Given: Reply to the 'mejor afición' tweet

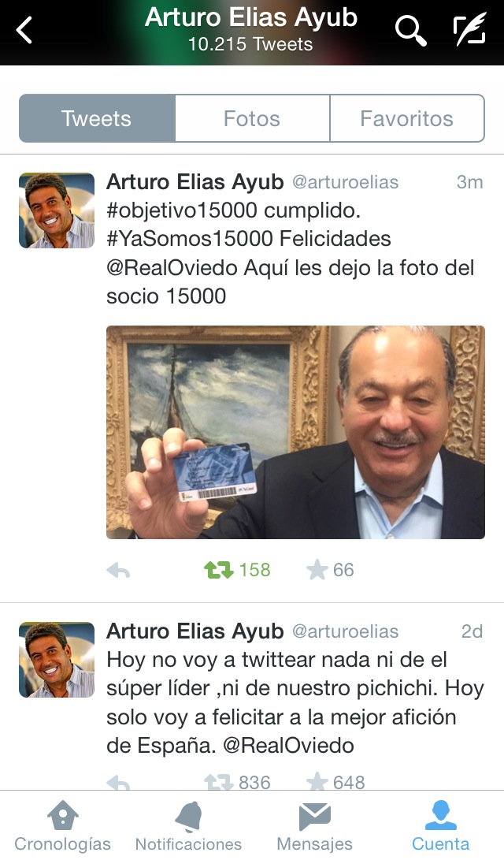Looking at the screenshot, I should point(118,783).
